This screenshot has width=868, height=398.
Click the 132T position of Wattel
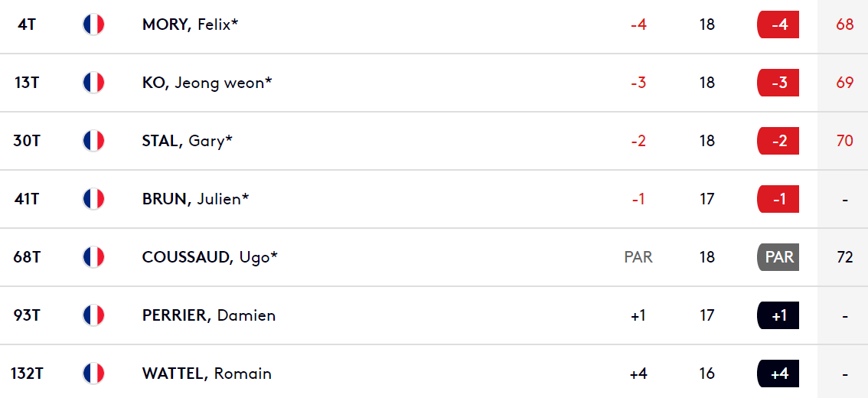coord(27,374)
